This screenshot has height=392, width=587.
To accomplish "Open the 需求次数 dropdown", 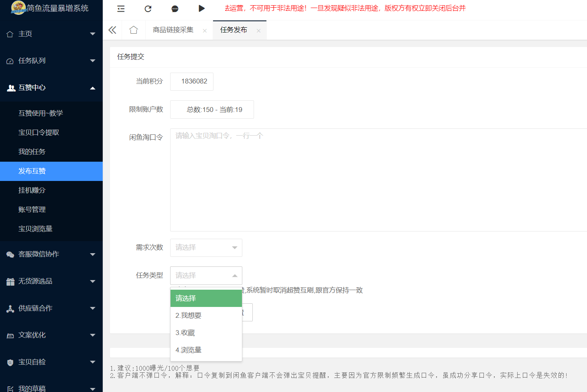I will pyautogui.click(x=206, y=248).
